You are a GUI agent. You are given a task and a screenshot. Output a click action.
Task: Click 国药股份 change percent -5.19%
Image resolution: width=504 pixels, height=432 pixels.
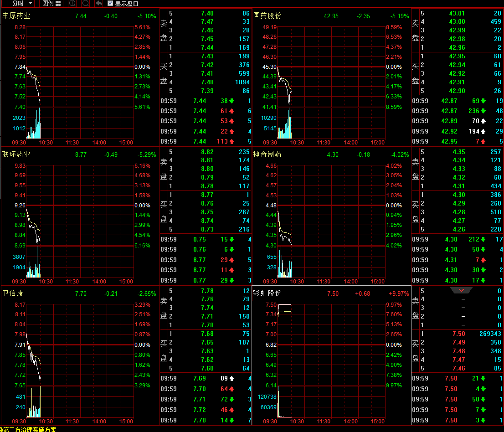[x=400, y=16]
